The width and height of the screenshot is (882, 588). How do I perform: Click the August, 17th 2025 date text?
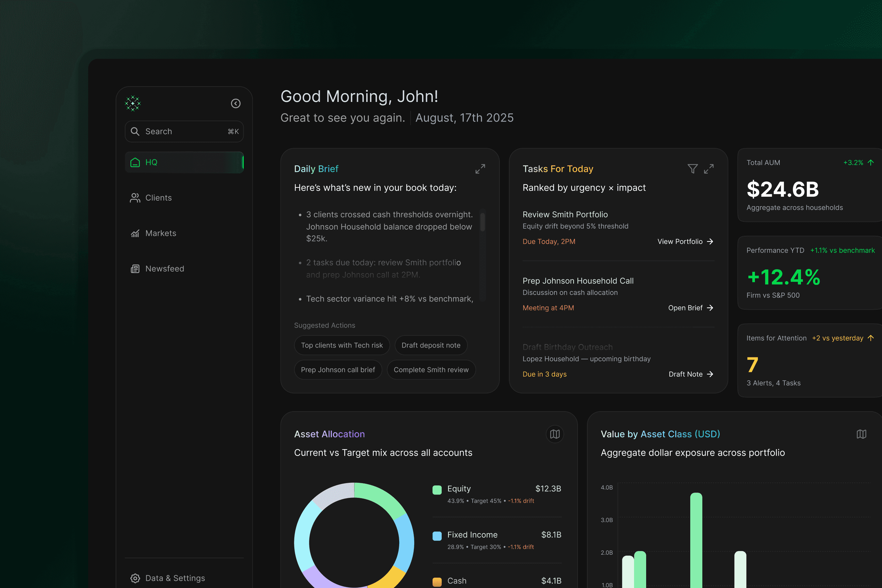point(464,118)
